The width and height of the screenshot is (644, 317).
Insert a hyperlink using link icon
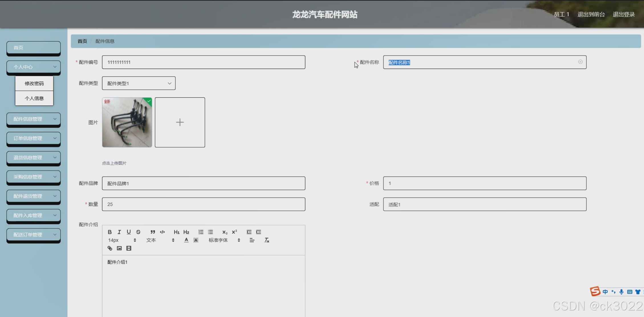point(110,248)
